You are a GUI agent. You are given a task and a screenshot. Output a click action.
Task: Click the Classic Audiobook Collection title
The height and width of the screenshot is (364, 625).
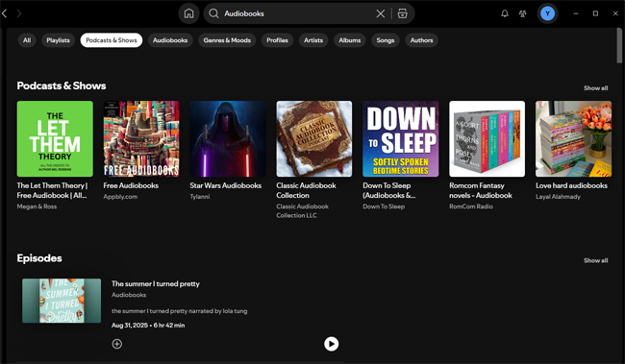point(306,190)
